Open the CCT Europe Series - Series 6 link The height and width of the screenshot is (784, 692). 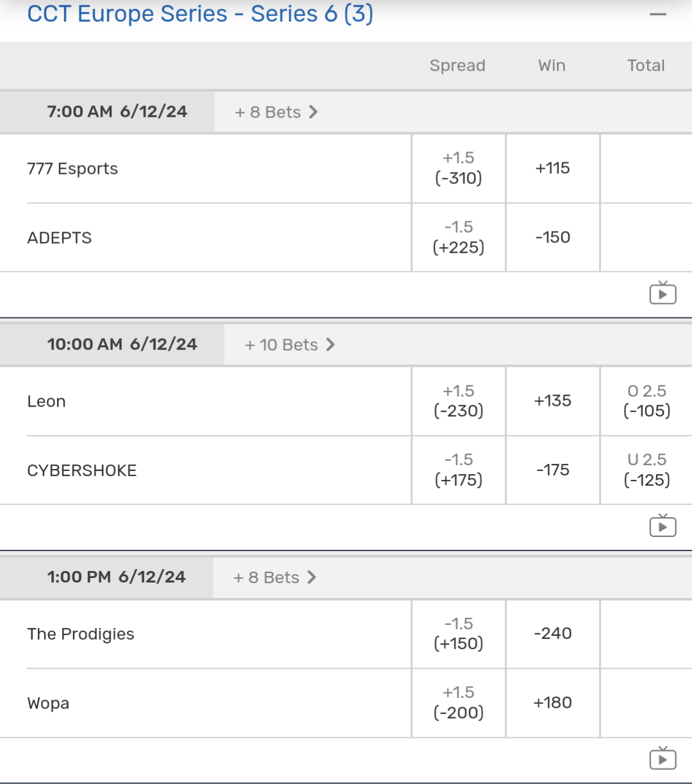click(200, 14)
